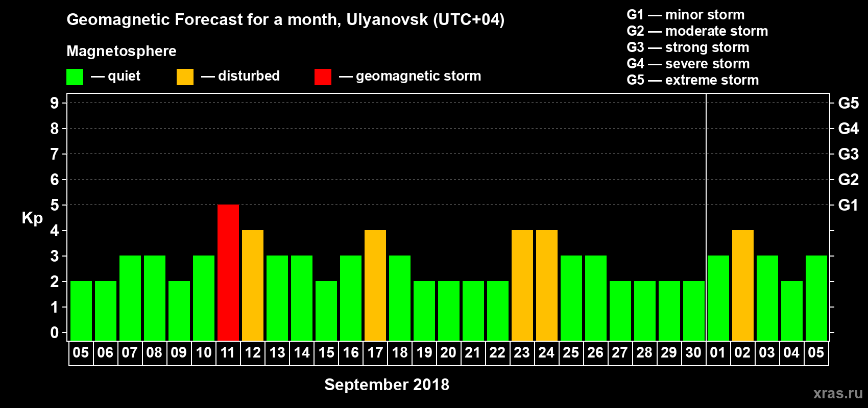Click the red geomagnetic storm legend swatch
The height and width of the screenshot is (408, 868).
323,77
